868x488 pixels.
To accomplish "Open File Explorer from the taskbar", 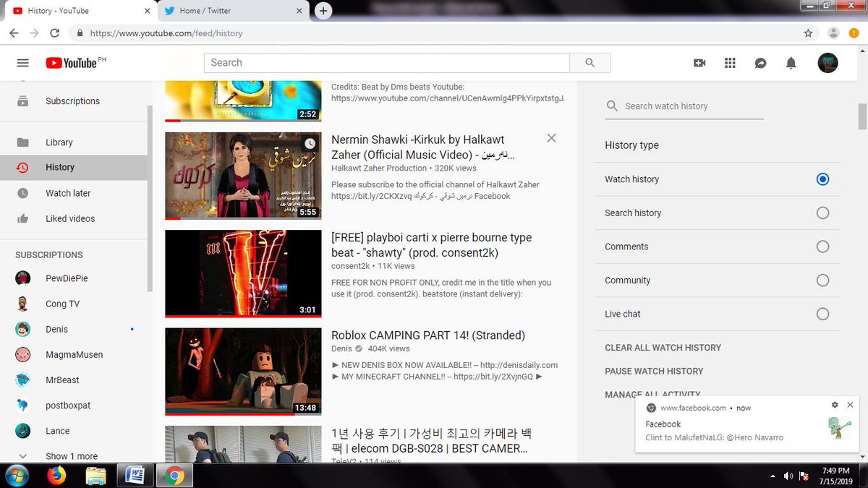I will tap(95, 476).
